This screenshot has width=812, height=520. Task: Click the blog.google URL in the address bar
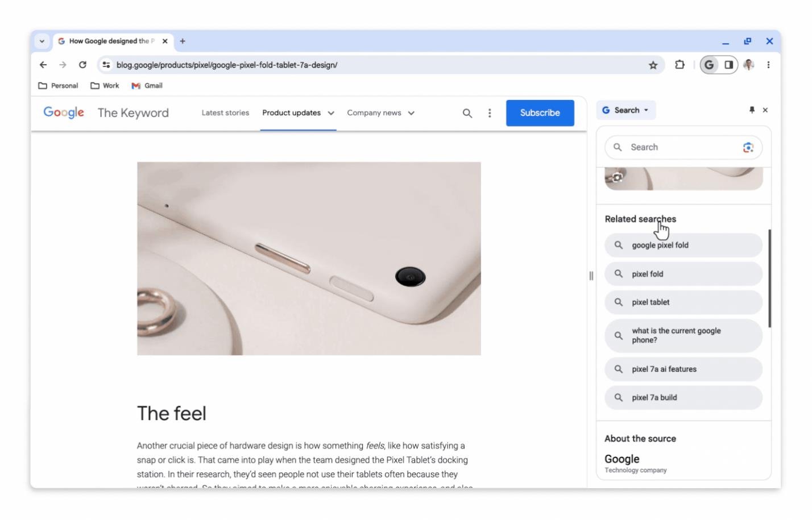tap(227, 65)
